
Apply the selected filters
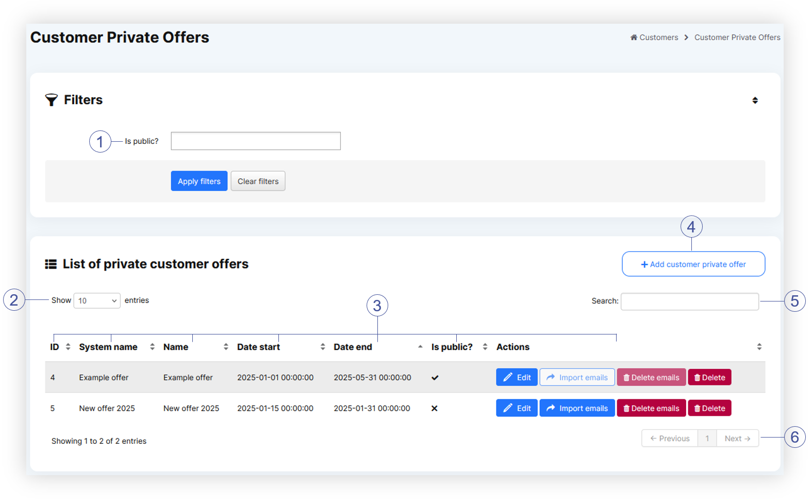click(x=198, y=181)
